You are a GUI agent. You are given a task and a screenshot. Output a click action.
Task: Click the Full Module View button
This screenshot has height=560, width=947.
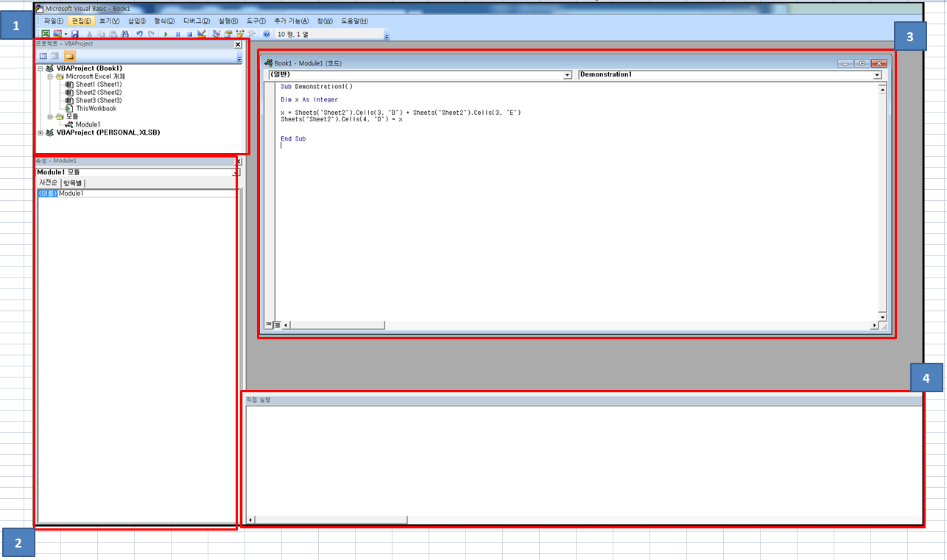(277, 325)
